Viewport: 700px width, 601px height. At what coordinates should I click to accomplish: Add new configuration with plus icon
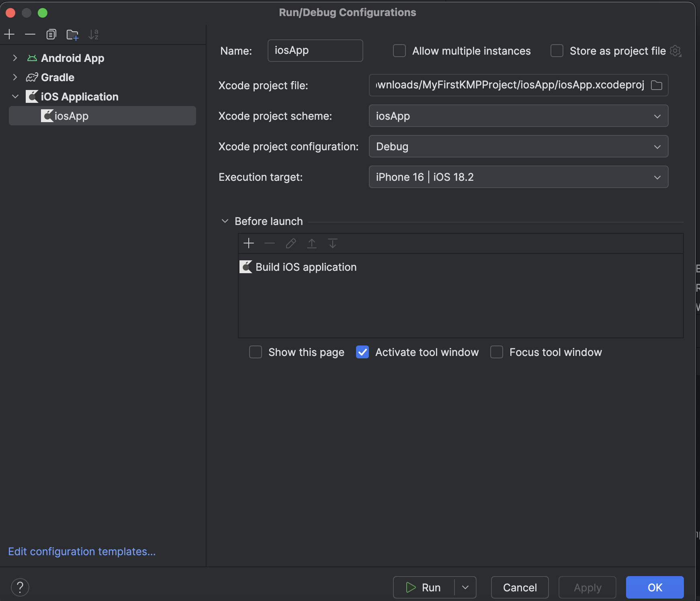[x=9, y=35]
